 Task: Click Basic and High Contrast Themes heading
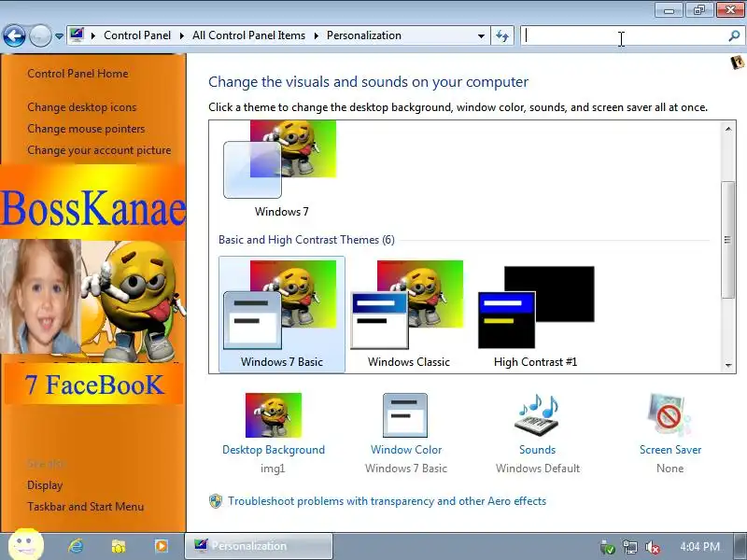click(x=306, y=240)
